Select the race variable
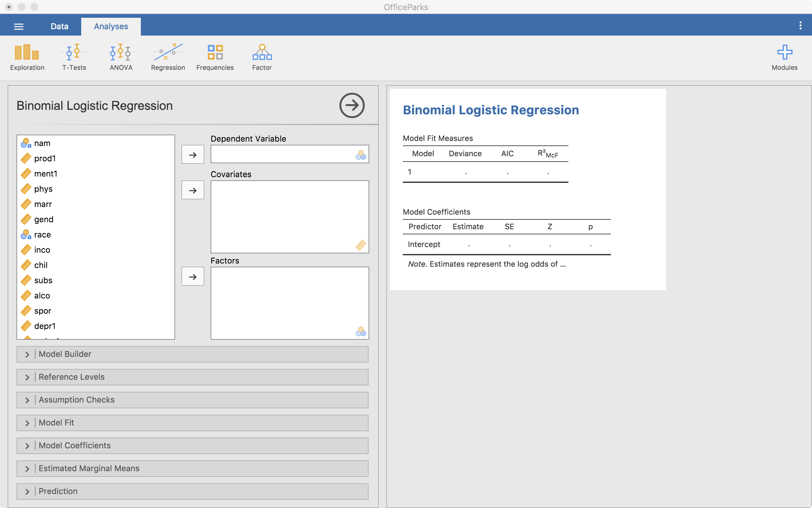 tap(95, 235)
